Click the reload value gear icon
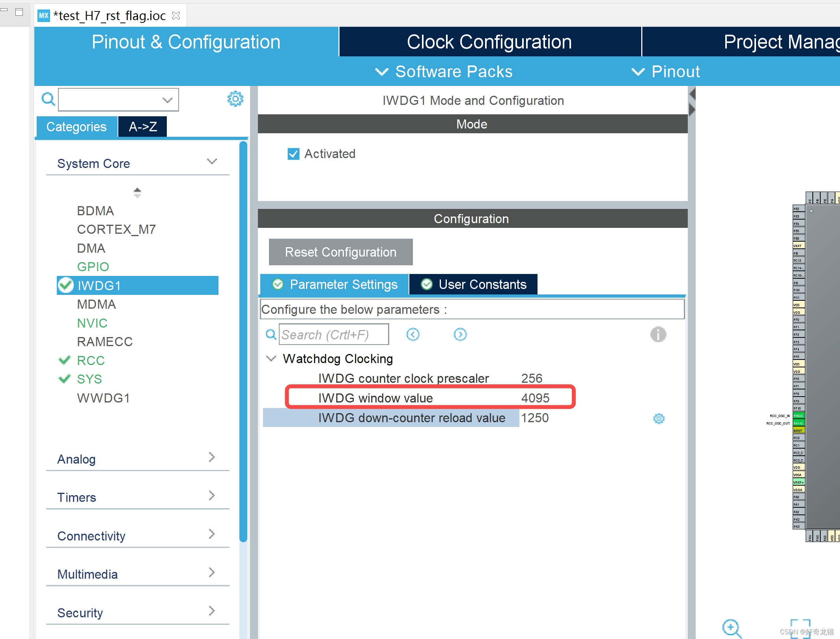Image resolution: width=840 pixels, height=639 pixels. [x=659, y=419]
